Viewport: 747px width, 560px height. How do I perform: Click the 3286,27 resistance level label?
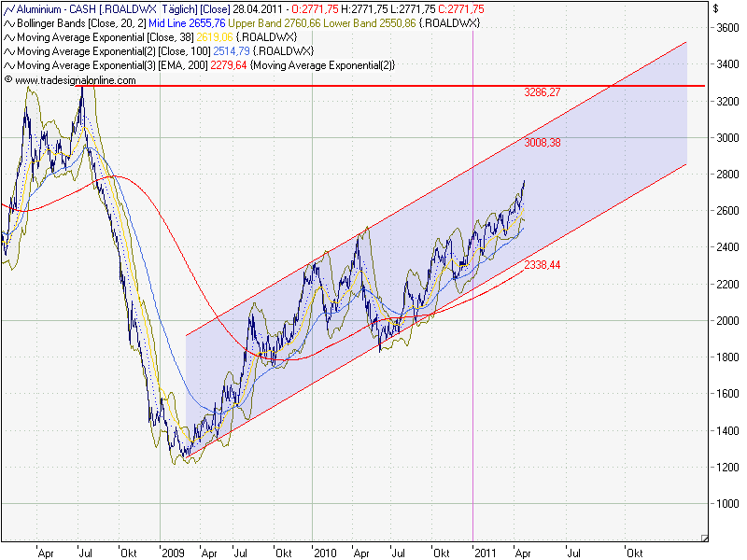click(x=543, y=92)
